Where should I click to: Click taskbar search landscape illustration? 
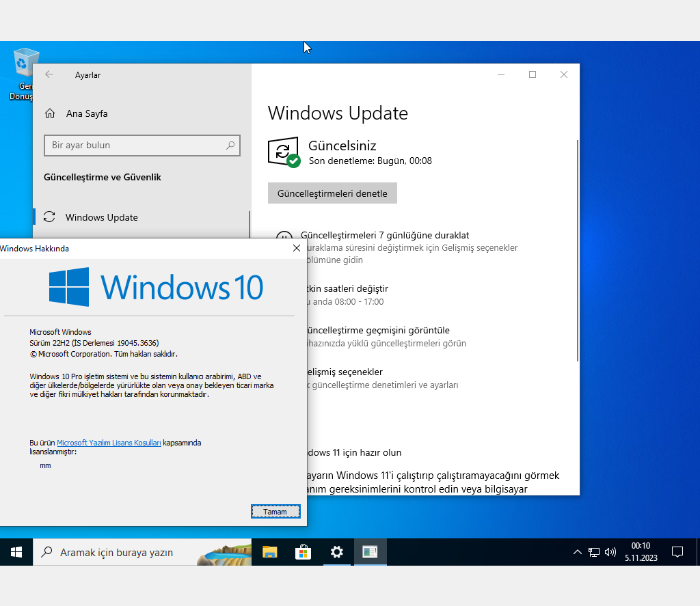[x=224, y=554]
